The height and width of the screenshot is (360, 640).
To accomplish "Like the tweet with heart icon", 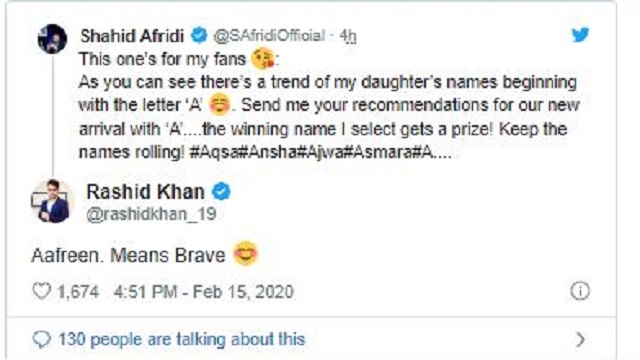I will pos(41,291).
